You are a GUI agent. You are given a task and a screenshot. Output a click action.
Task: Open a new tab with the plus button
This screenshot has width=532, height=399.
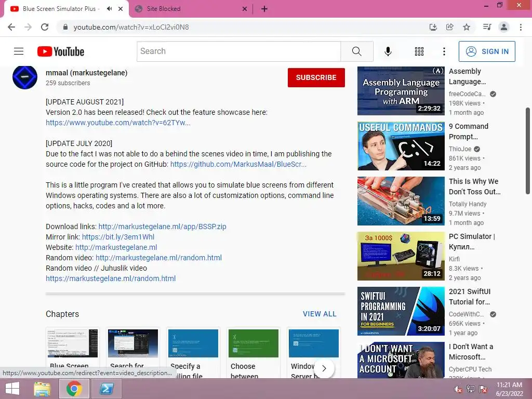[264, 9]
